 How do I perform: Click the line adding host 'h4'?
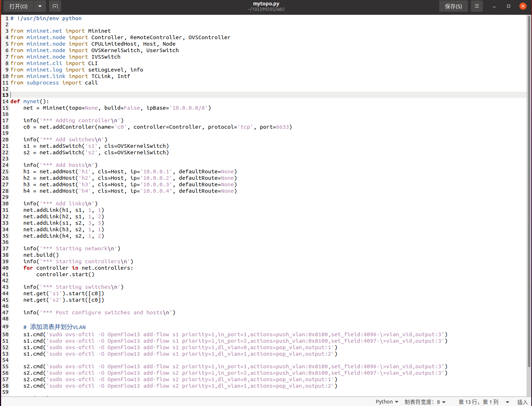[130, 191]
